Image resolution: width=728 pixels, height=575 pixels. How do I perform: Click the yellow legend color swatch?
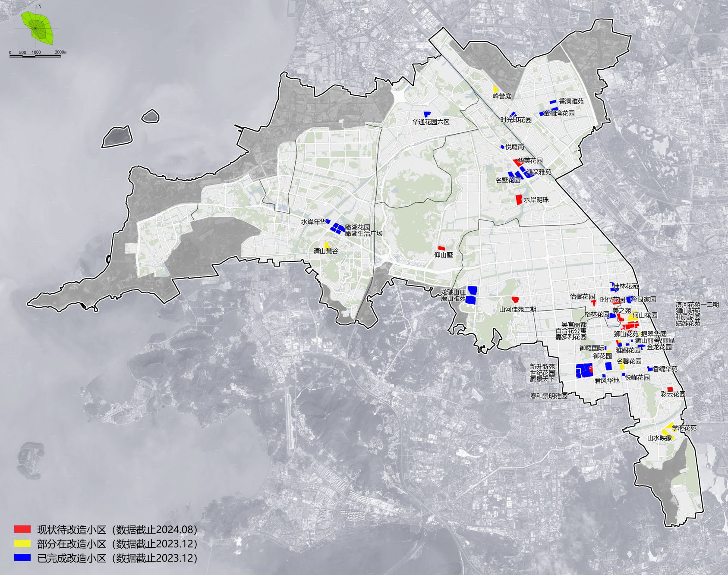tap(22, 543)
